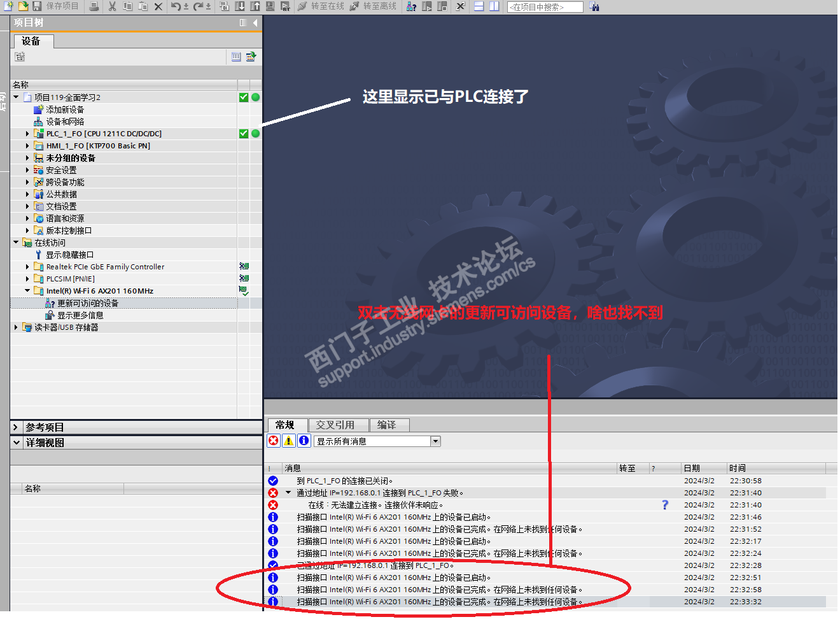Select the PLCSIM [PN/IE] interface
840x624 pixels.
tap(70, 279)
